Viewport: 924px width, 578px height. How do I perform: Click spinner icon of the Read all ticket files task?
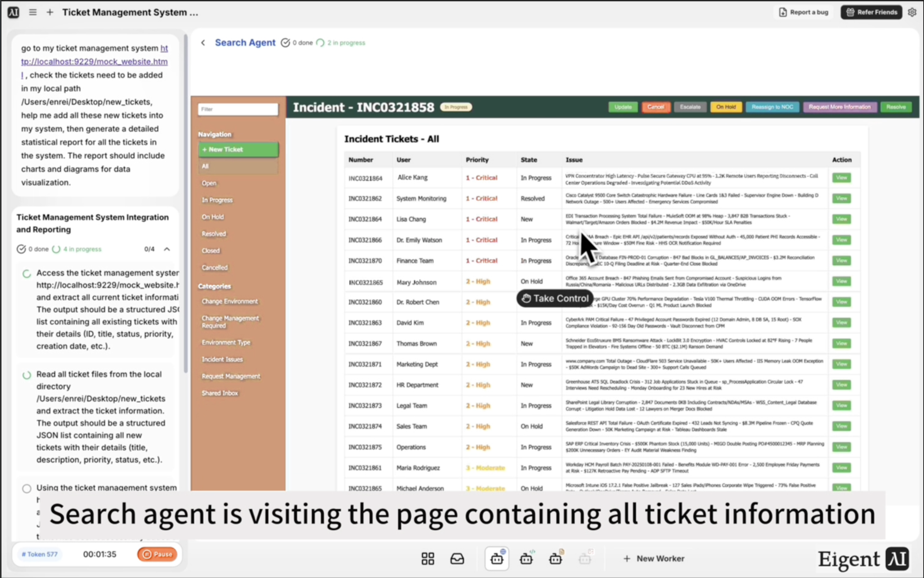[26, 375]
